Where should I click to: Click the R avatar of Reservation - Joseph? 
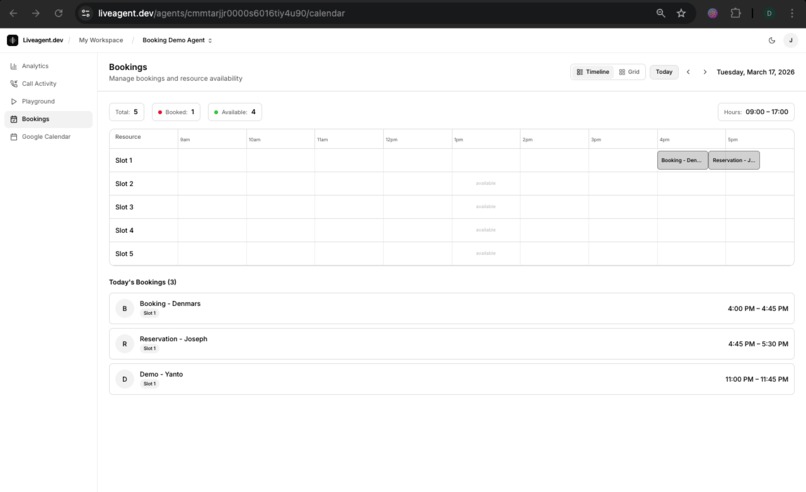[x=124, y=344]
